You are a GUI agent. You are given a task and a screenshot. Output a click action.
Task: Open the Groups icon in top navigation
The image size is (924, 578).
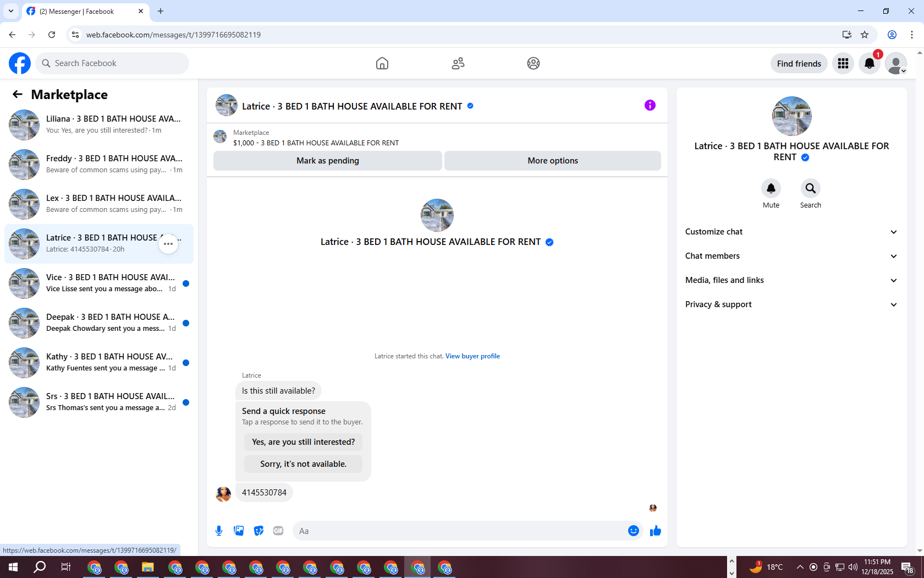[x=533, y=63]
